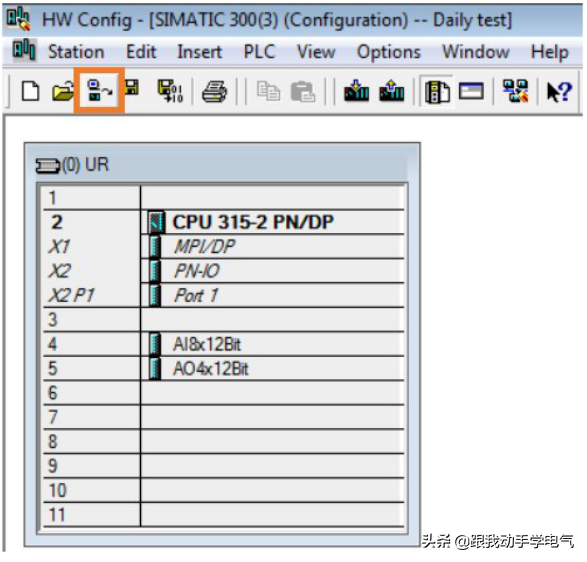This screenshot has width=587, height=562.
Task: Click the AI8x12Bit module icon
Action: click(x=155, y=344)
